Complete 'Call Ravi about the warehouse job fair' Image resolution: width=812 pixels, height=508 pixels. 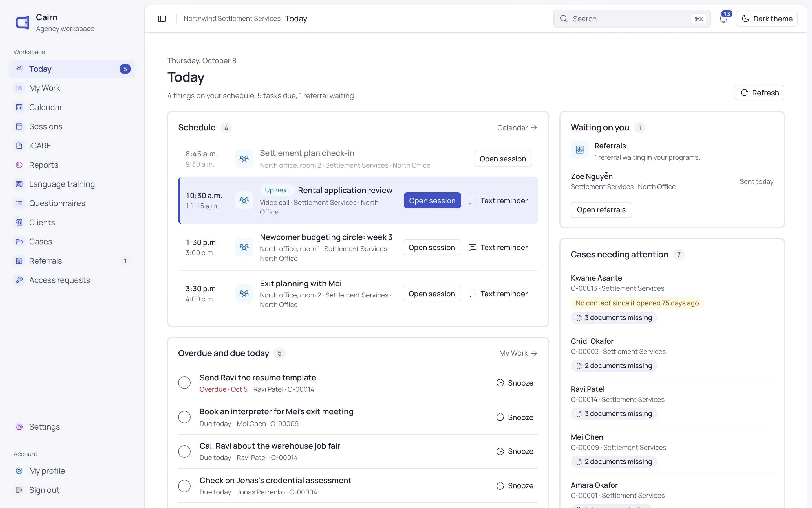tap(184, 451)
